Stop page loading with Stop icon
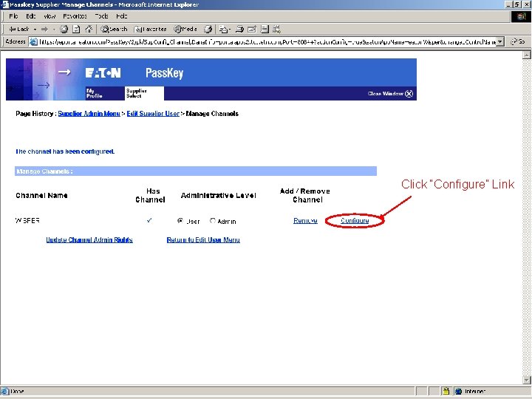Viewport: 532px width, 399px height. click(64, 29)
